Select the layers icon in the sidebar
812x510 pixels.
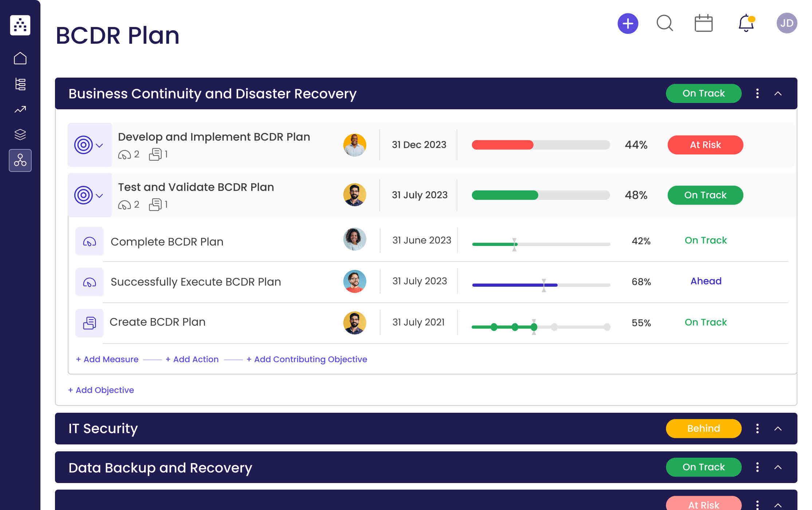coord(20,134)
